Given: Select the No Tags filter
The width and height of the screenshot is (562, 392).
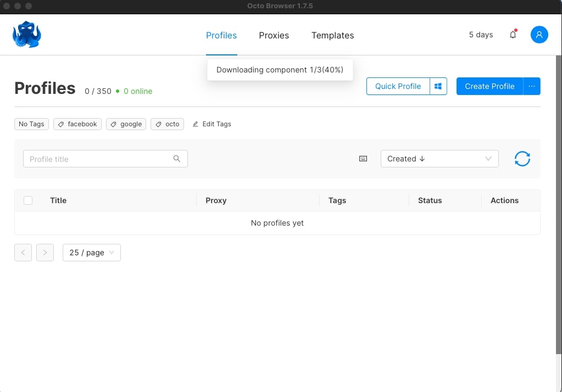Looking at the screenshot, I should [x=31, y=124].
